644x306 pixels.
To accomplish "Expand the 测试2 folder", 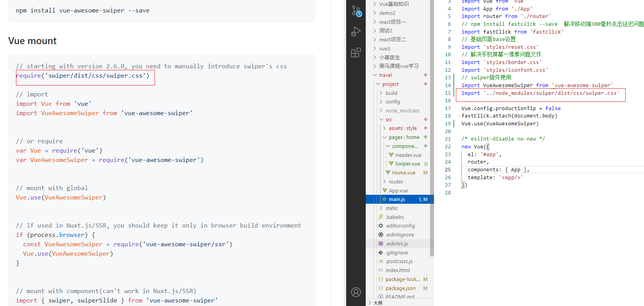I will pyautogui.click(x=375, y=30).
